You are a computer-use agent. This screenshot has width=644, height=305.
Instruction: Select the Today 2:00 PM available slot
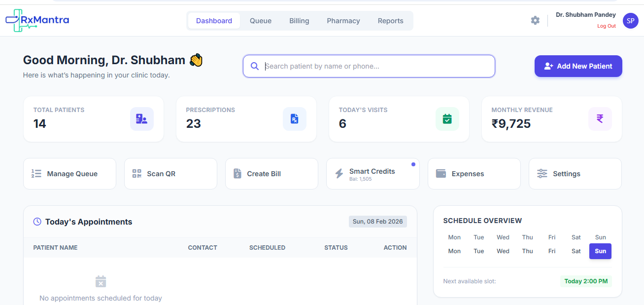586,281
